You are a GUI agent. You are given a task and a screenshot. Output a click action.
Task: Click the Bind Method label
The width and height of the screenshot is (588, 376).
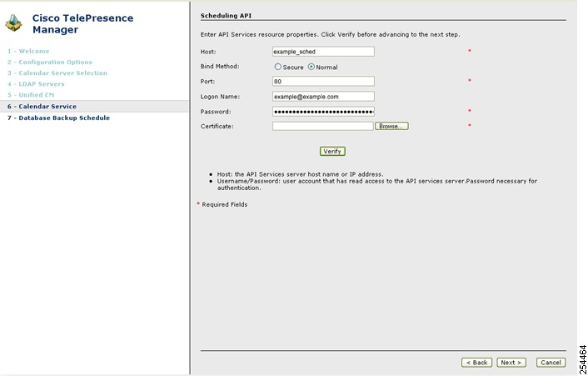(x=220, y=67)
